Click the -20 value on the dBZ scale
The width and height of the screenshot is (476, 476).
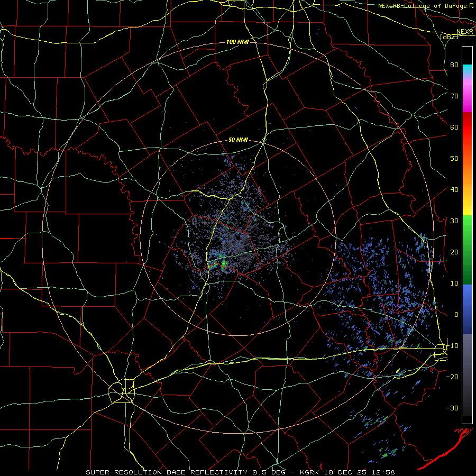point(452,377)
